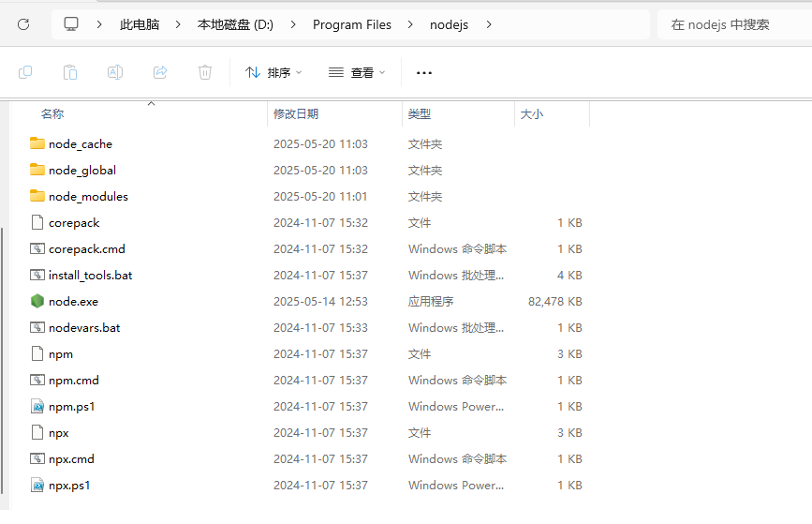Select the nodevars.bat file name
The width and height of the screenshot is (812, 524).
pyautogui.click(x=84, y=327)
